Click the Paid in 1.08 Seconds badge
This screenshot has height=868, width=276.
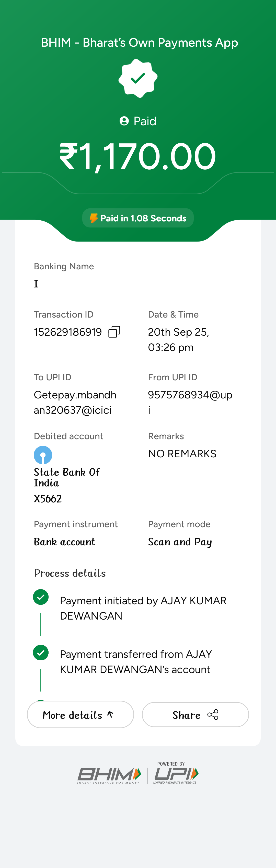coord(138,218)
